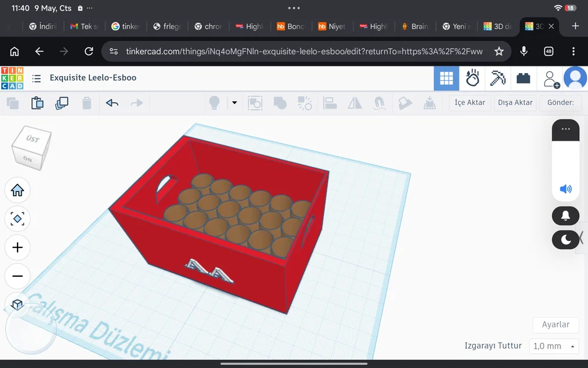Switch to the Tek s Gmail tab
The image size is (588, 368).
click(x=84, y=26)
